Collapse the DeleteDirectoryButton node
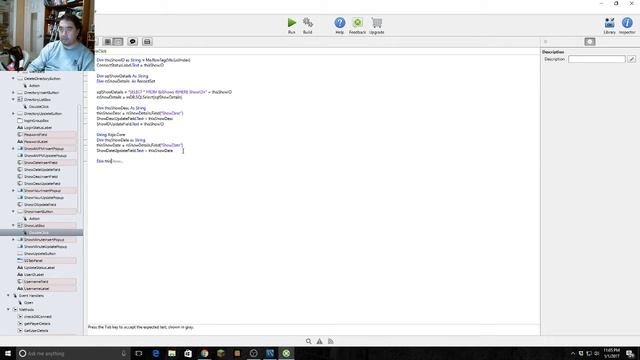Viewport: 640px width, 360px height. (13, 78)
